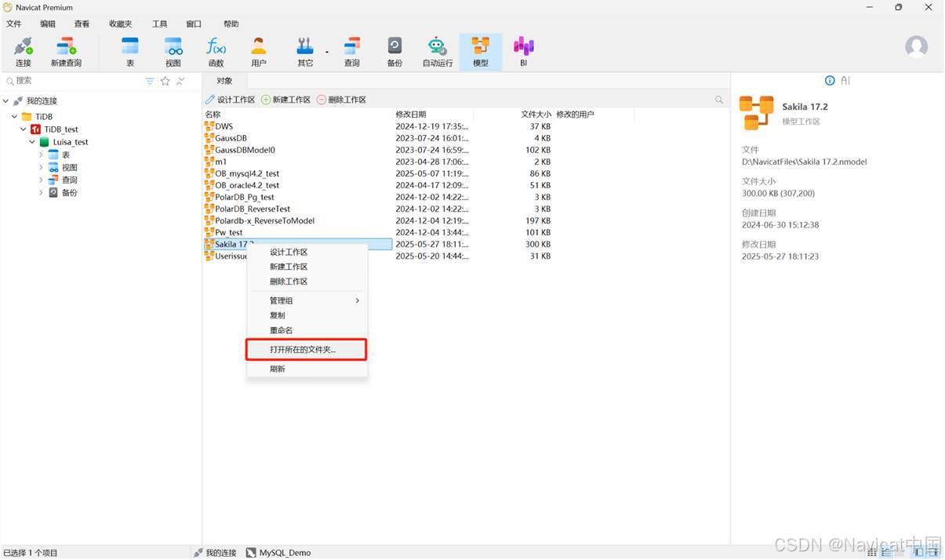Expand the 视图 node in tree
The width and height of the screenshot is (945, 560).
[41, 167]
